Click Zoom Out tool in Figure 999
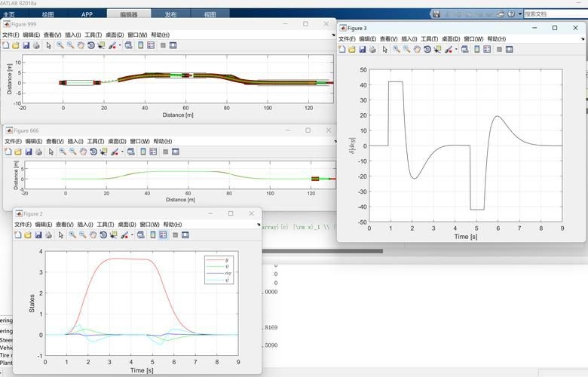 tap(69, 45)
